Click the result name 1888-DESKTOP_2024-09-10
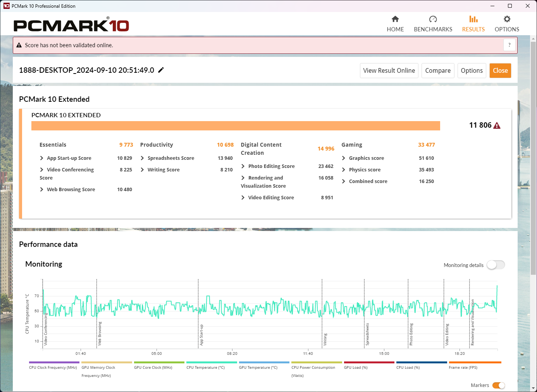Image resolution: width=537 pixels, height=392 pixels. tap(86, 70)
